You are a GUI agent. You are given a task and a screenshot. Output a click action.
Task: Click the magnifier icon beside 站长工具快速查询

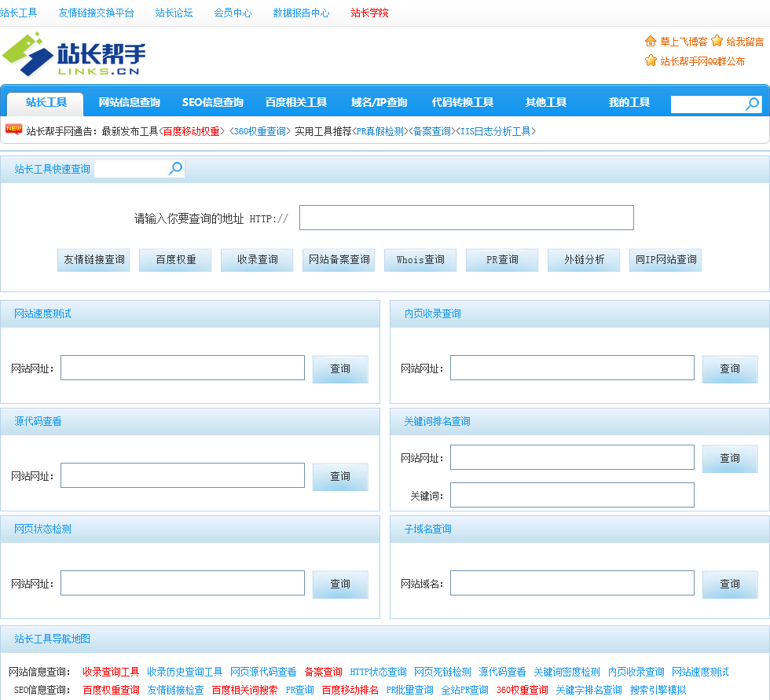175,168
